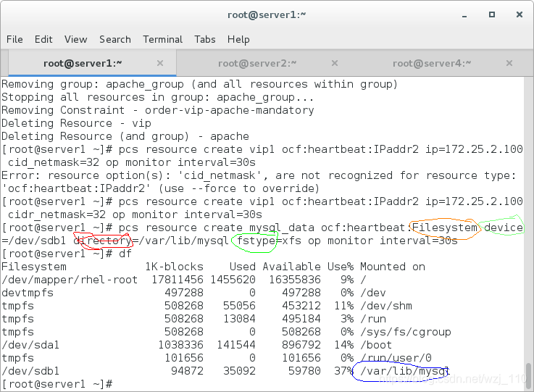Image resolution: width=534 pixels, height=392 pixels.
Task: Click the '/var/lib/mysql' mount point in df output
Action: tap(405, 371)
